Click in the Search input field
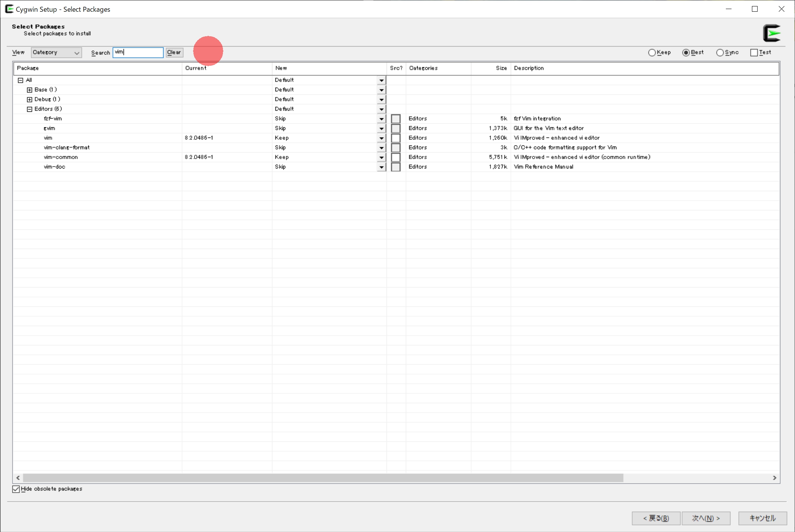The width and height of the screenshot is (795, 532). click(x=138, y=53)
